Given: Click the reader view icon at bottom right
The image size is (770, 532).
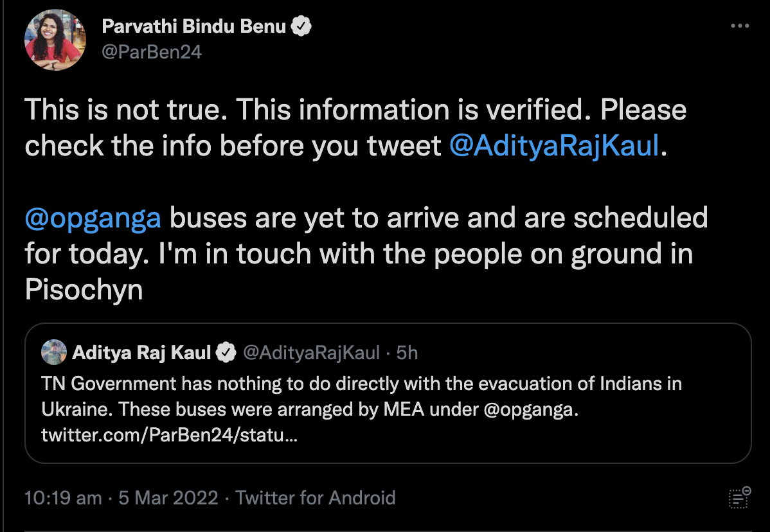Looking at the screenshot, I should (739, 498).
